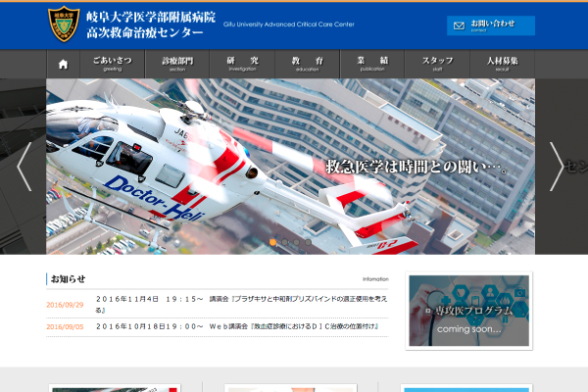Open the November 4 講演会 news link

[240, 304]
